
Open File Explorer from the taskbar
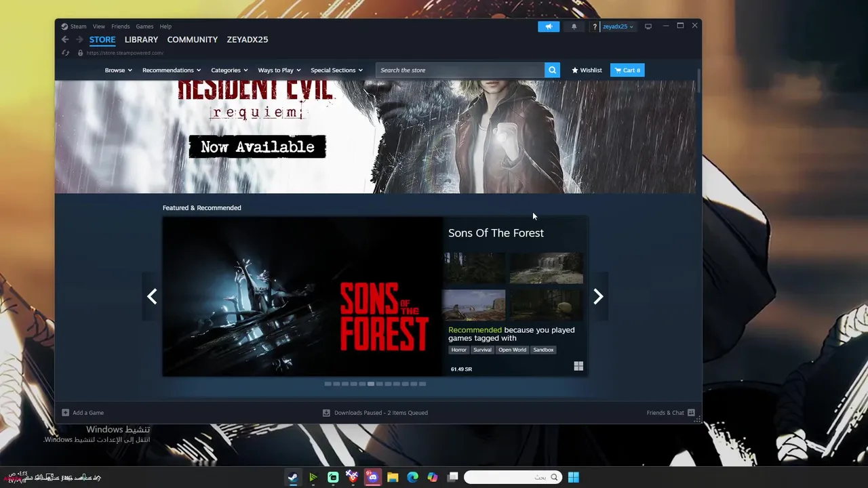point(393,477)
